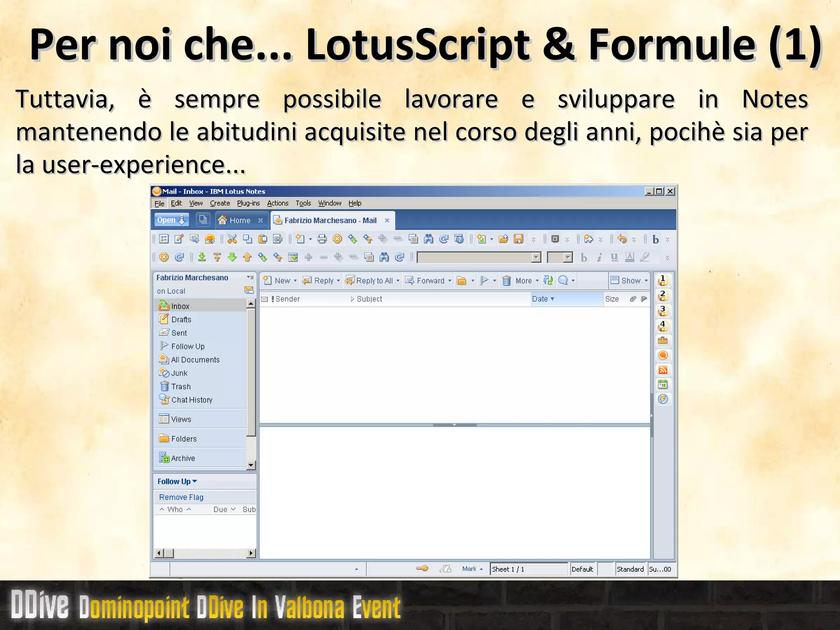Click the Forward button
The image size is (840, 630).
pyautogui.click(x=428, y=281)
